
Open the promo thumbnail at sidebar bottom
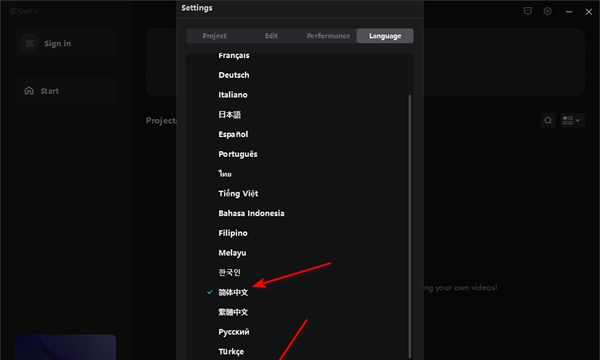[x=65, y=347]
